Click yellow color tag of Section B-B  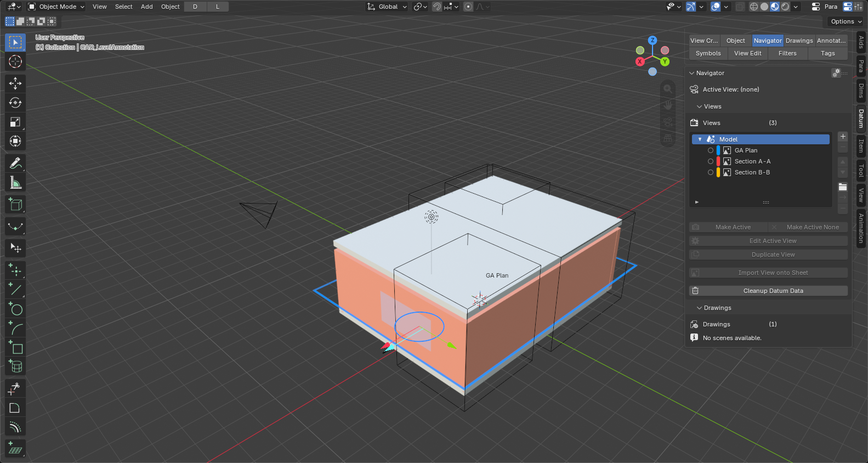718,172
